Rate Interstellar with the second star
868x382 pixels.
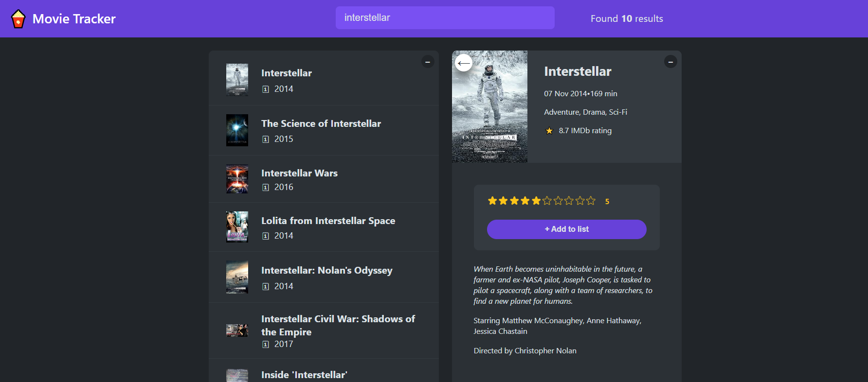click(x=503, y=201)
